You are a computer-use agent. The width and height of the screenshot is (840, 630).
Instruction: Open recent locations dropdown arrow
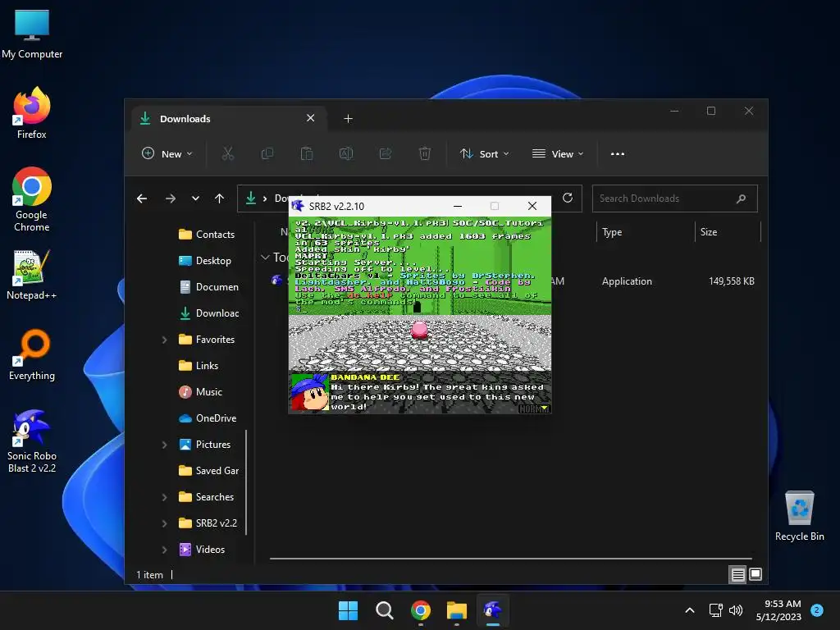coord(195,199)
